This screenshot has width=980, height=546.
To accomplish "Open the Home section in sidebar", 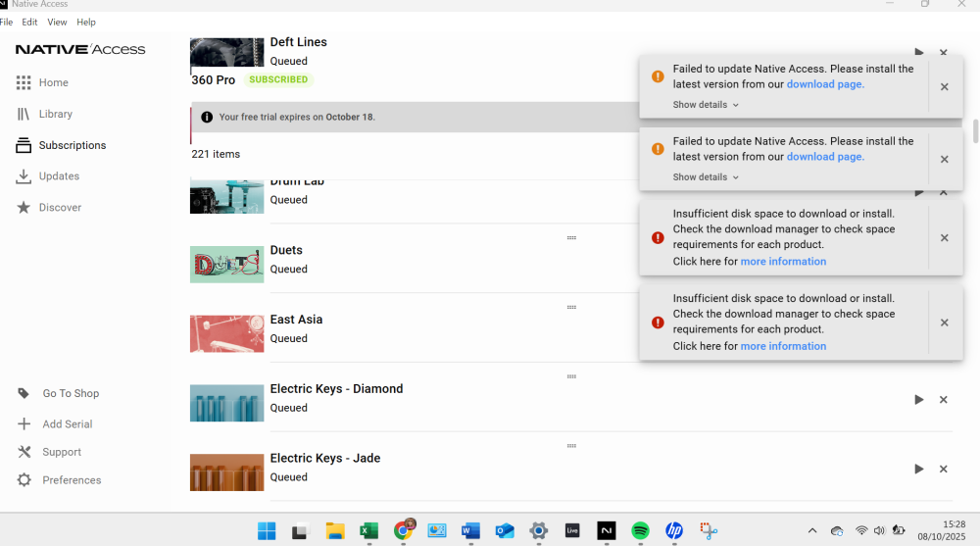I will coord(42,82).
